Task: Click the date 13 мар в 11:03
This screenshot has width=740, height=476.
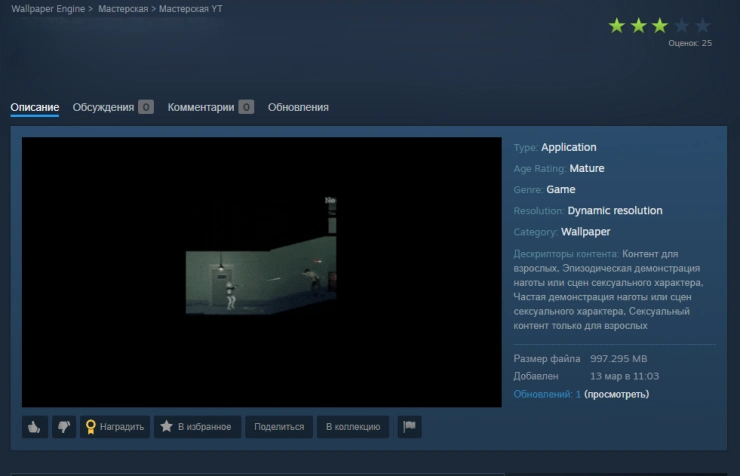Action: [624, 376]
